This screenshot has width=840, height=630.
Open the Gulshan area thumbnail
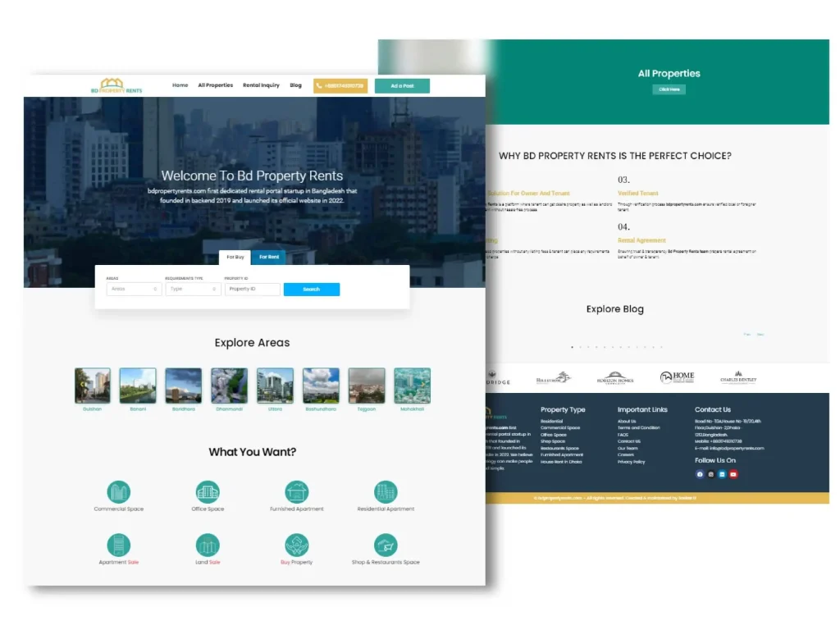(x=93, y=386)
